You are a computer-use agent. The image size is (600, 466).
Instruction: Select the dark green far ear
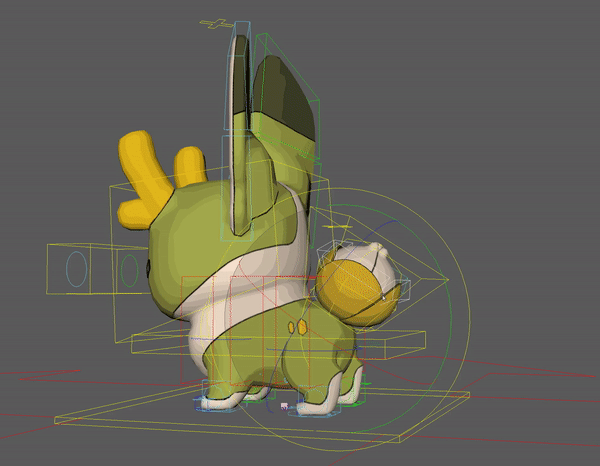pos(285,98)
